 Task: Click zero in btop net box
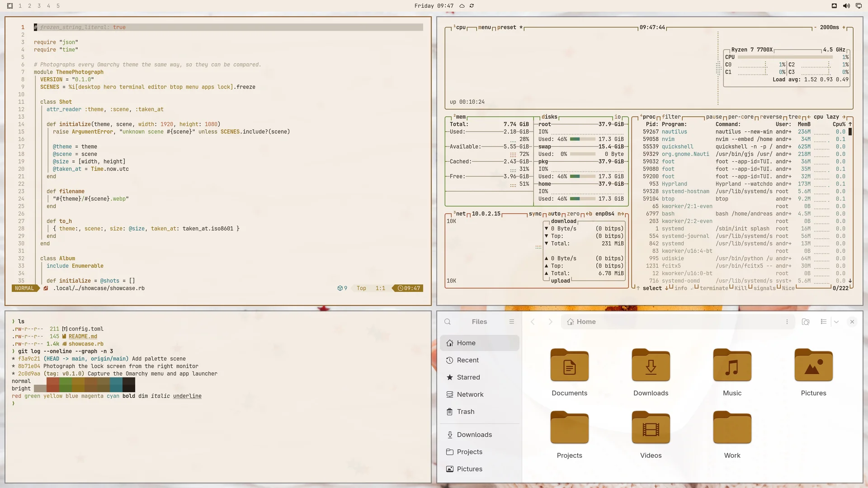[x=573, y=214]
